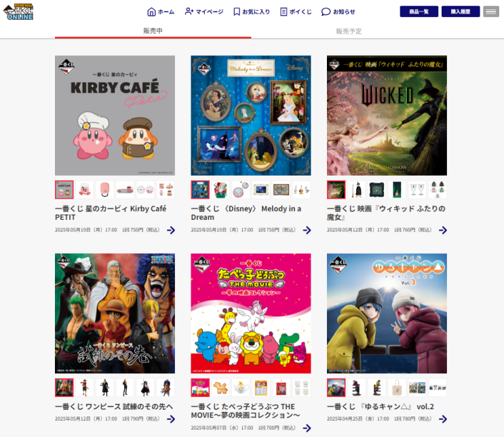
Task: Open arrow for Kirby Café PETIT
Action: (x=171, y=230)
